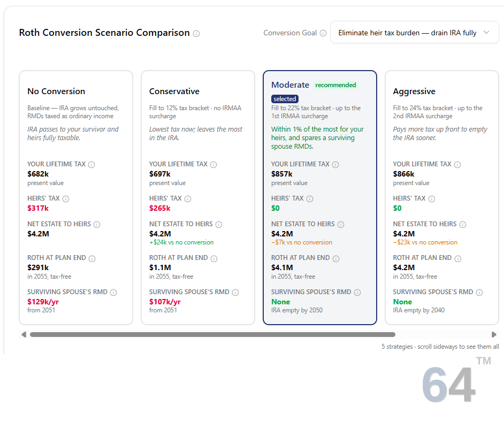This screenshot has height=422, width=504.
Task: Show Net Estate to Heirs info in Conservative card
Action: (219, 224)
